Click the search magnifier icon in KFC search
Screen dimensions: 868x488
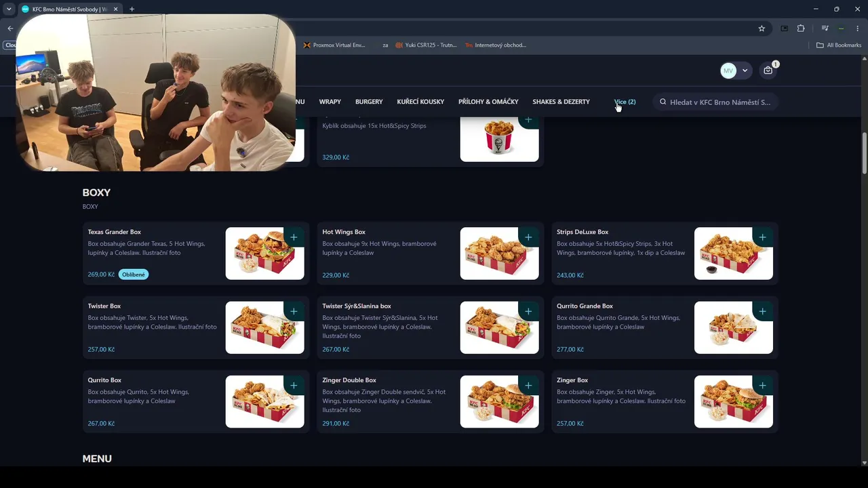click(663, 102)
